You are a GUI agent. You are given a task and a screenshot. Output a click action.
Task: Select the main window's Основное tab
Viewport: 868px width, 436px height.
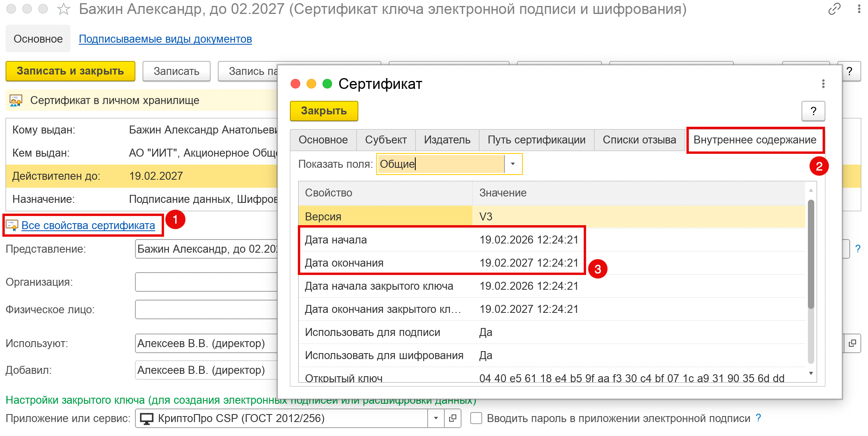click(38, 39)
